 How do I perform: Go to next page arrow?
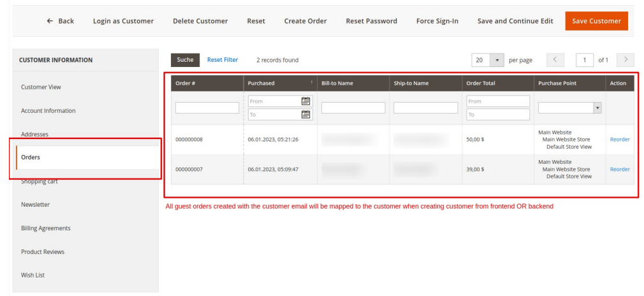pyautogui.click(x=626, y=60)
